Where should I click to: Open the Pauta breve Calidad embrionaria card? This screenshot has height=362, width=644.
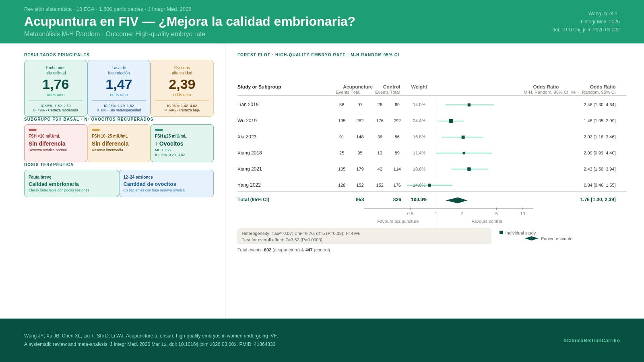click(72, 183)
